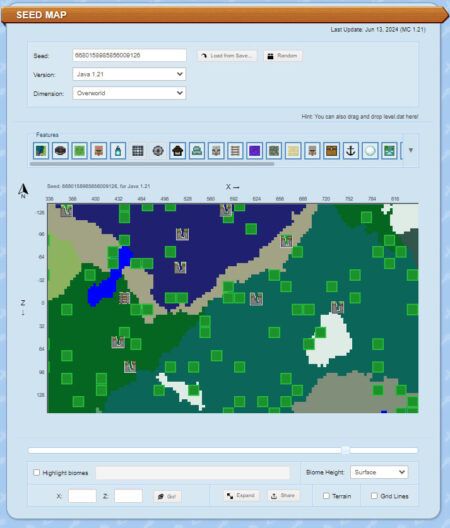Image resolution: width=450 pixels, height=528 pixels.
Task: Click the Load from Save button
Action: click(x=227, y=56)
